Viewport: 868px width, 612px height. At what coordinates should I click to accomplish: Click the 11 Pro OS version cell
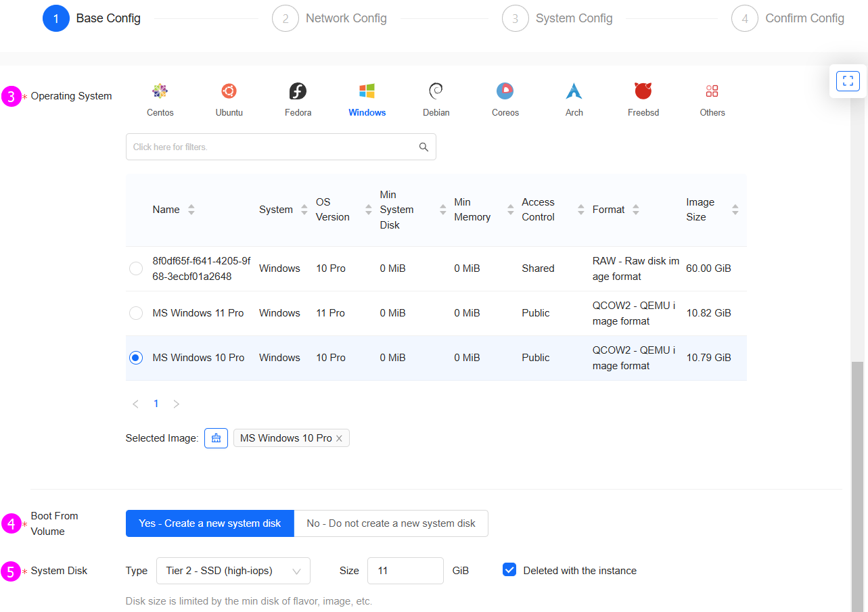coord(330,313)
